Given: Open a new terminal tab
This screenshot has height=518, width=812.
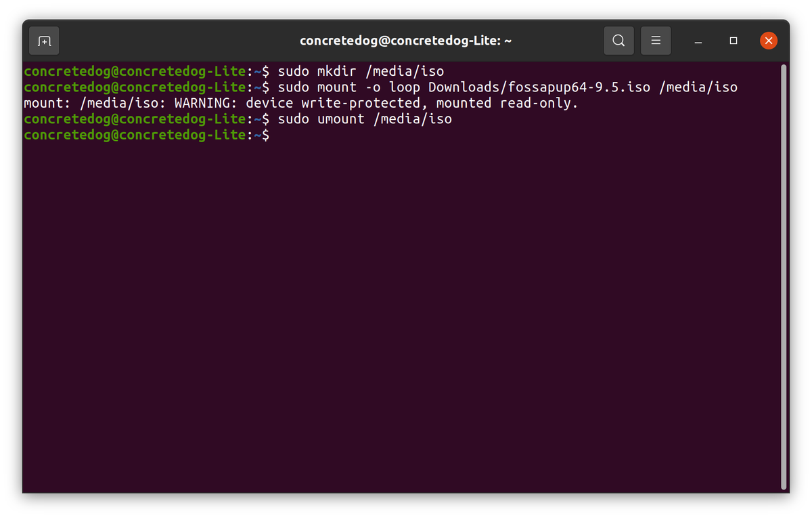Looking at the screenshot, I should point(43,41).
